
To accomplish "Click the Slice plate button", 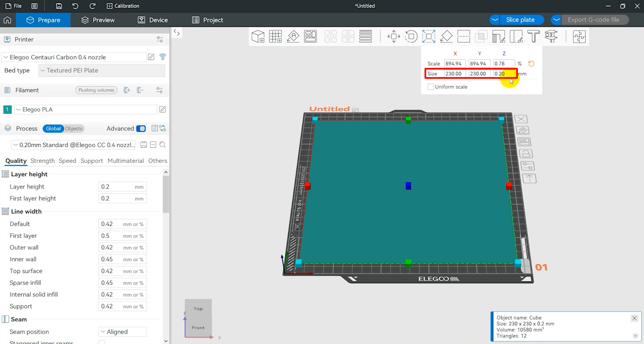I will [521, 20].
